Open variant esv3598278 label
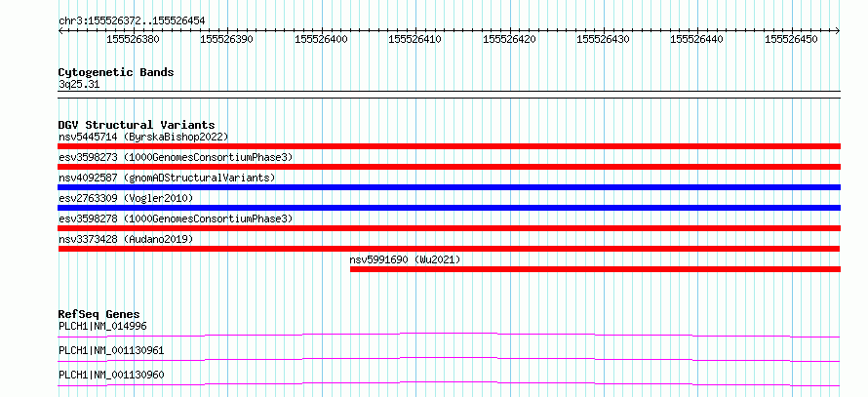868x397 pixels. click(x=176, y=218)
